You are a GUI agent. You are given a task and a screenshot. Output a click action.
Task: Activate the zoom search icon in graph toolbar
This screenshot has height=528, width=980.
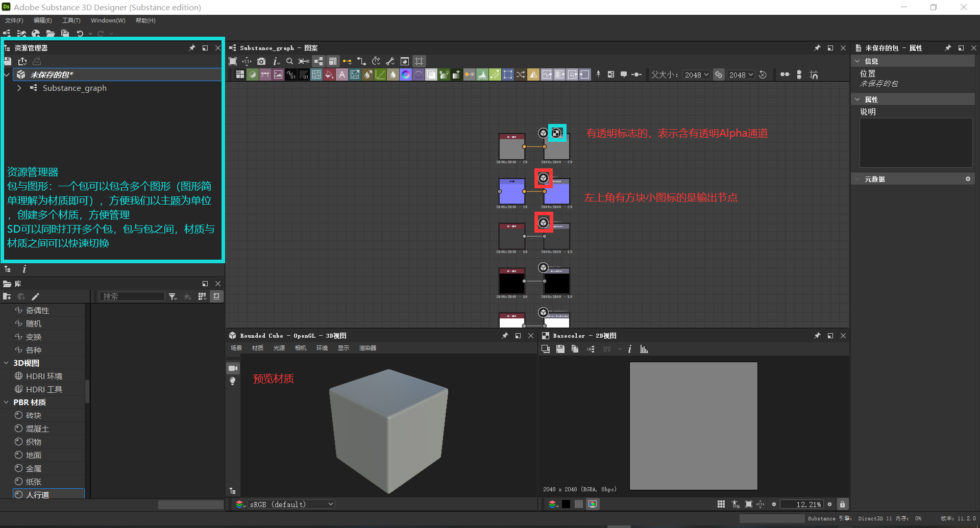coord(289,61)
